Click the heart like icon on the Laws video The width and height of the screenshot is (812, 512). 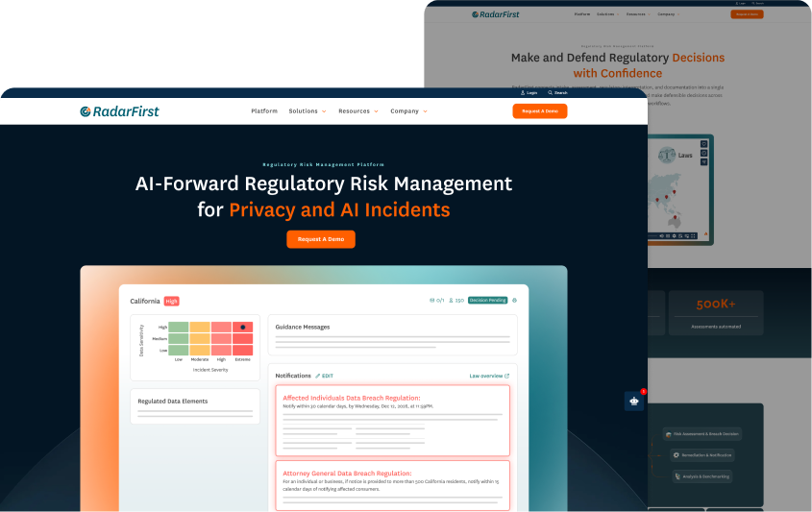703,144
